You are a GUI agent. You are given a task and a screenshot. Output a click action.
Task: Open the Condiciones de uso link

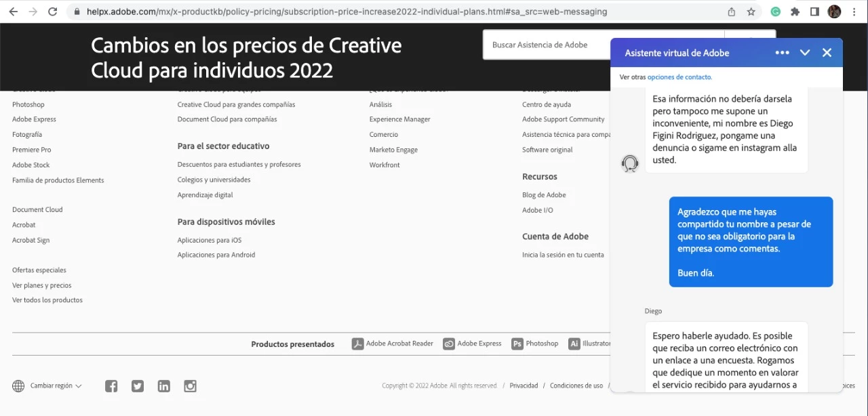[x=576, y=386]
